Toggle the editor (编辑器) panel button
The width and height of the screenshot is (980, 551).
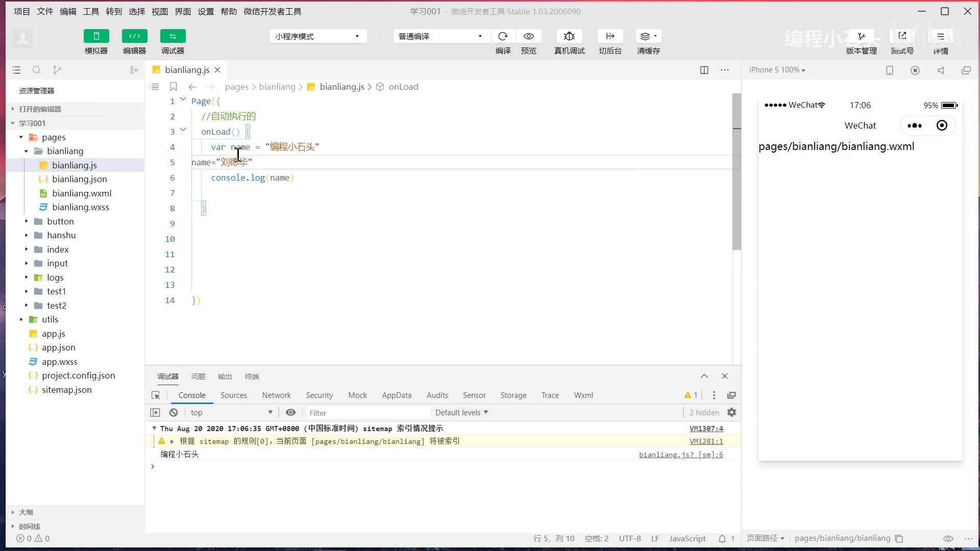134,36
